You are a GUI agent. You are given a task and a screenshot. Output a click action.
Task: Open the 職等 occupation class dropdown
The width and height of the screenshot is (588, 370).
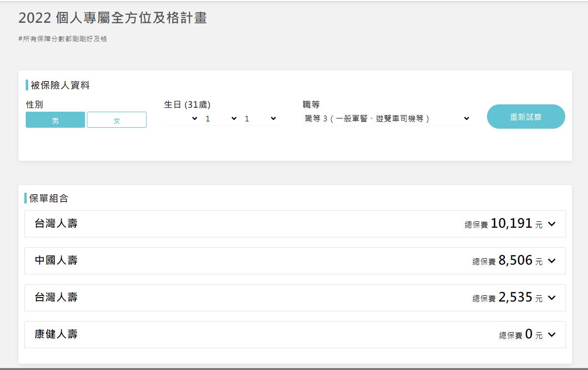click(387, 118)
